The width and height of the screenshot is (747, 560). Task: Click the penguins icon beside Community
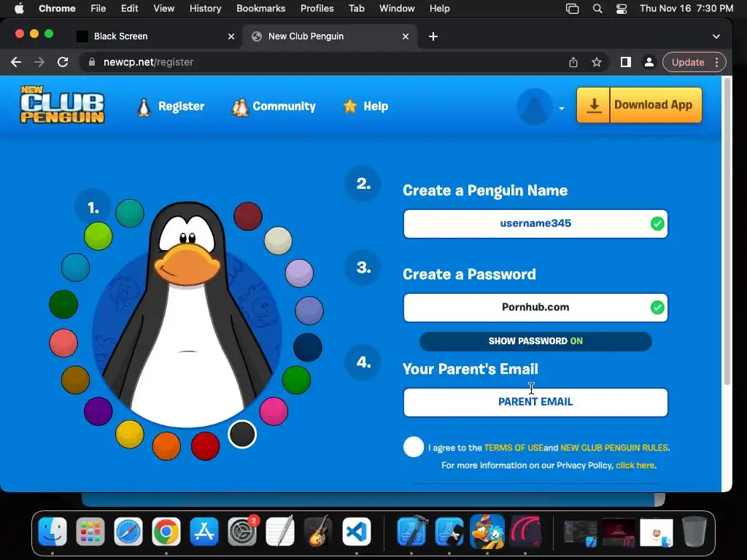(241, 107)
